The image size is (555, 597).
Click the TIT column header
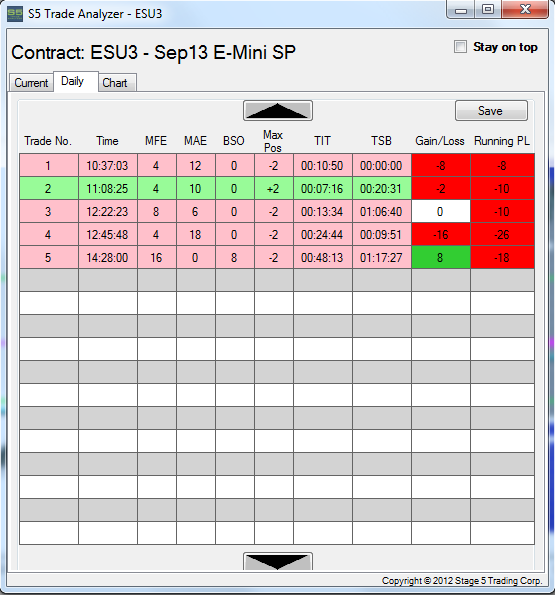(322, 141)
